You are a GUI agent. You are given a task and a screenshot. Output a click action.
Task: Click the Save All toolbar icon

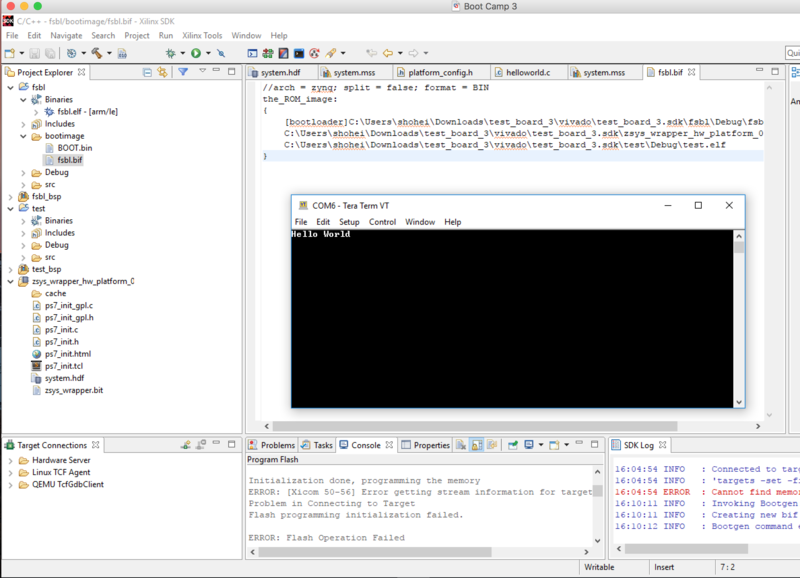pyautogui.click(x=50, y=53)
